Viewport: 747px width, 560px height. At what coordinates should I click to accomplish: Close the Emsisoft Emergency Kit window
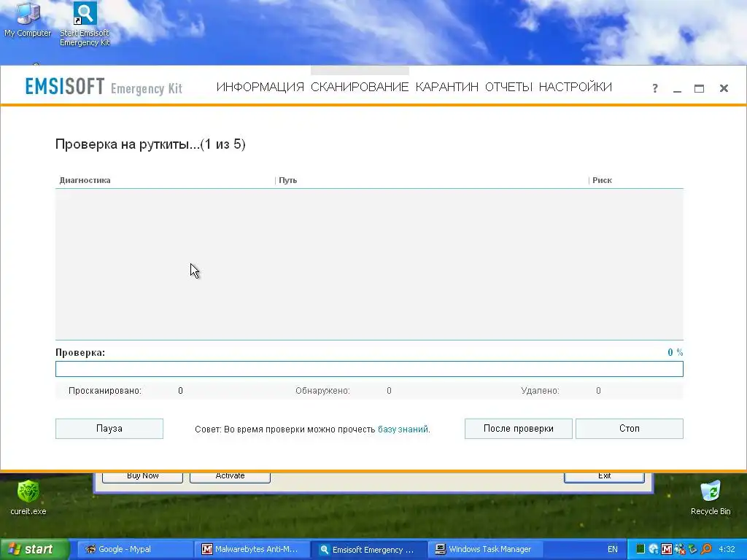[724, 88]
